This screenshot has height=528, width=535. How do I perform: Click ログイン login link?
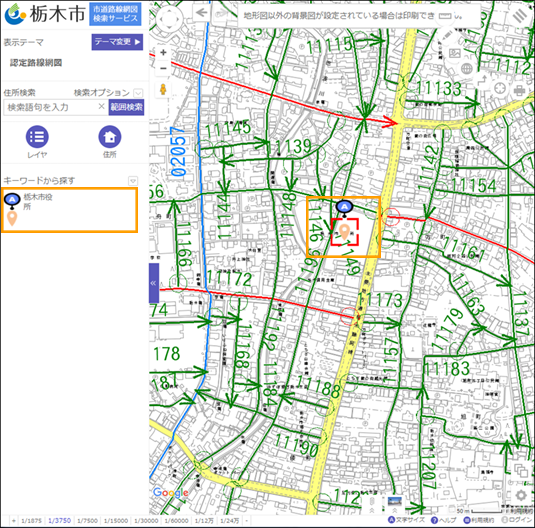(517, 520)
